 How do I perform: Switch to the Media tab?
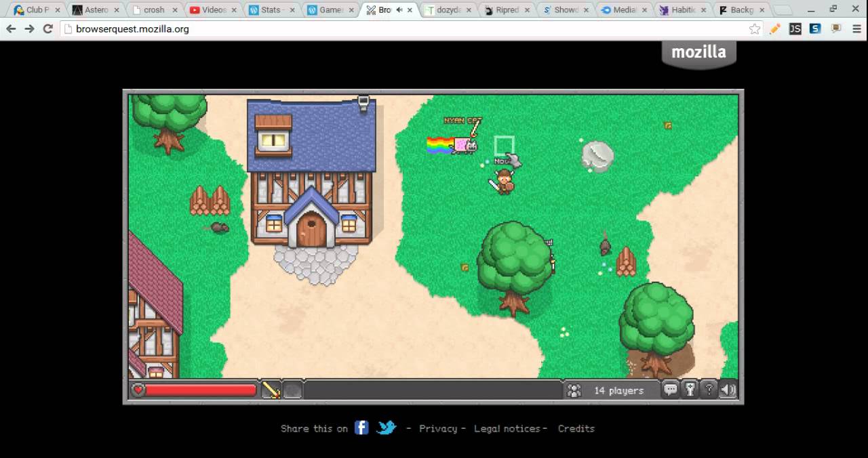[624, 10]
